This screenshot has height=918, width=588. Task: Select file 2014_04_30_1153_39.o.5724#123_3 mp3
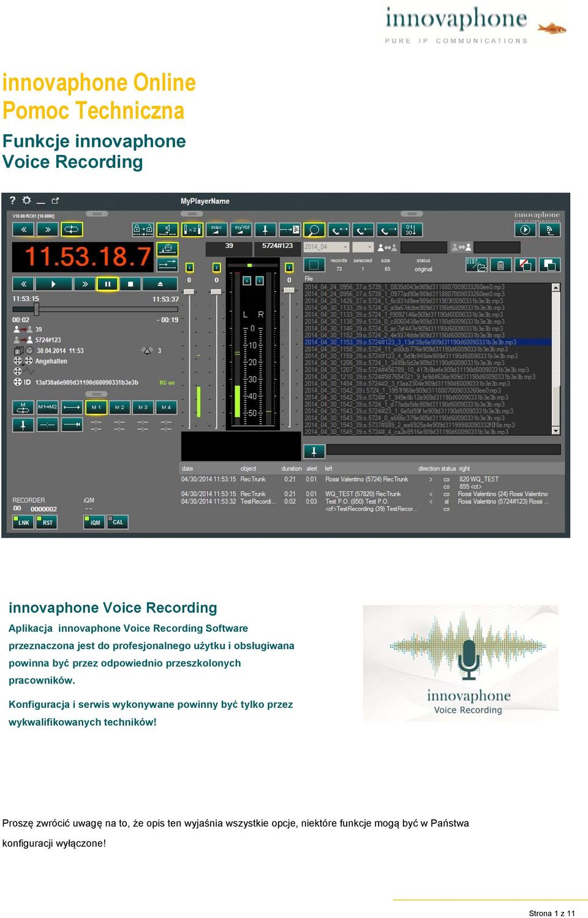coord(428,342)
